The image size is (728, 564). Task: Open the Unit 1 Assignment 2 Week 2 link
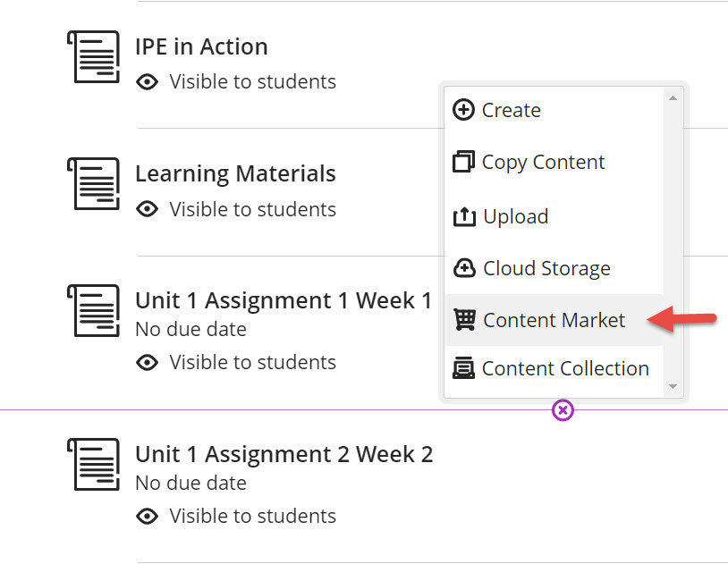tap(284, 454)
